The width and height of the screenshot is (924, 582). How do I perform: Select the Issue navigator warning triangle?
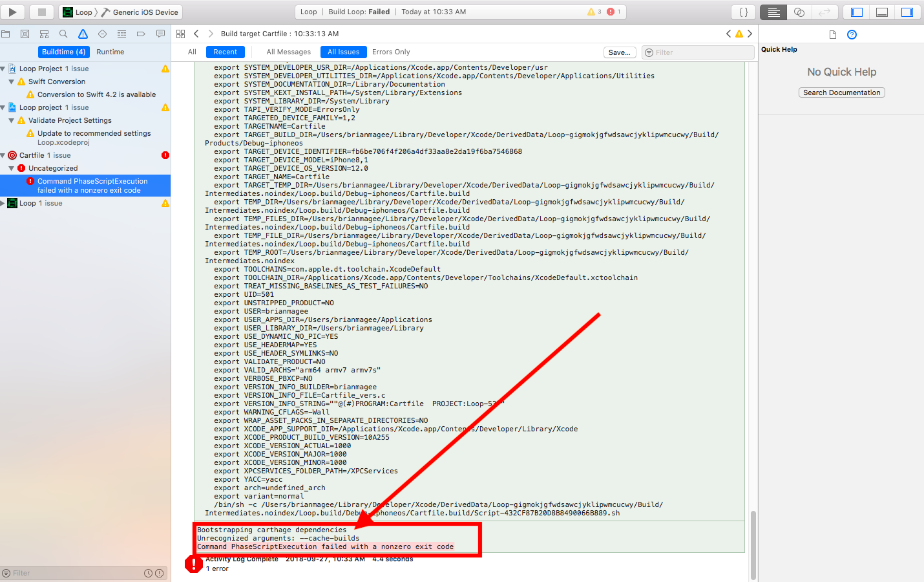(x=83, y=34)
